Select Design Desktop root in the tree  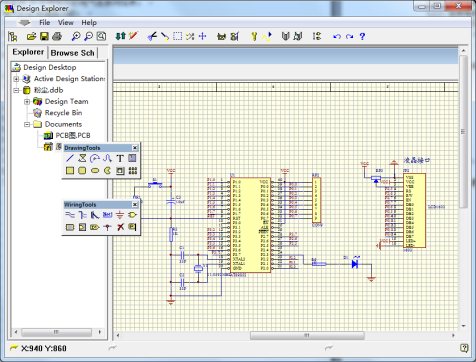pyautogui.click(x=50, y=68)
